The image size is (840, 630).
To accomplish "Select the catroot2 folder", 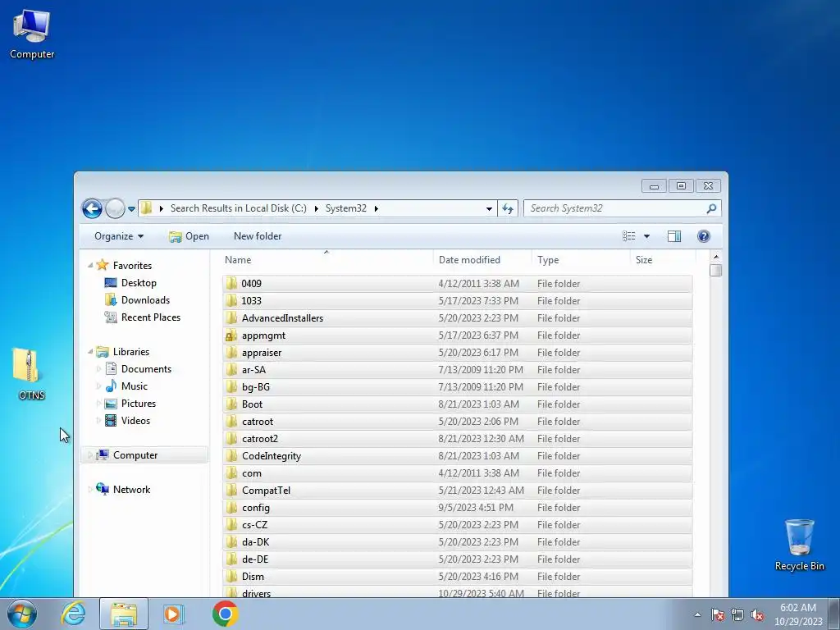I will click(x=457, y=439).
